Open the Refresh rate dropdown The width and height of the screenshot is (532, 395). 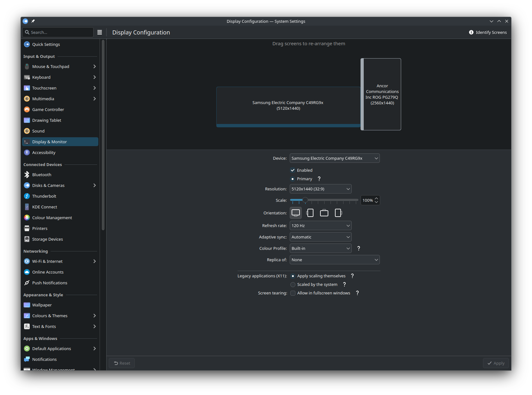(x=320, y=225)
